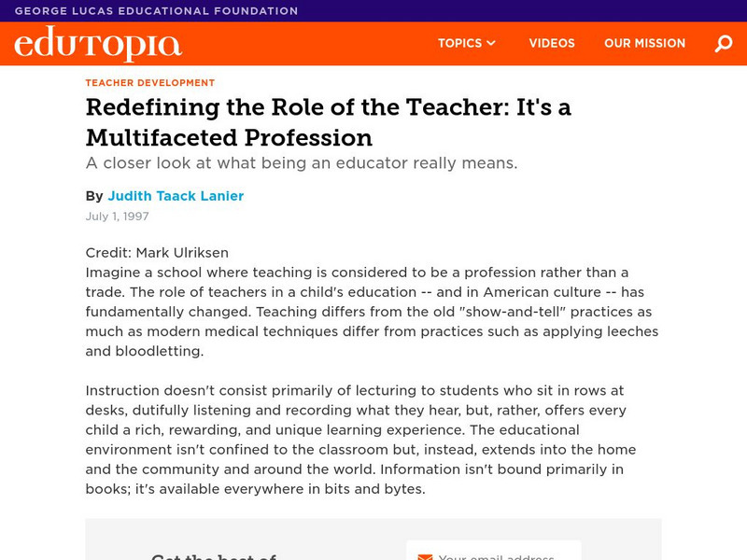
Task: Expand the Topics chevron arrow
Action: pos(491,44)
